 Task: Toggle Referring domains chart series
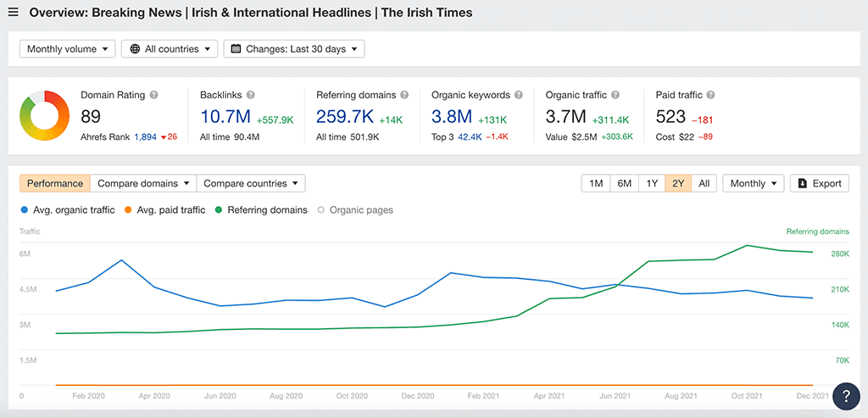pyautogui.click(x=259, y=209)
